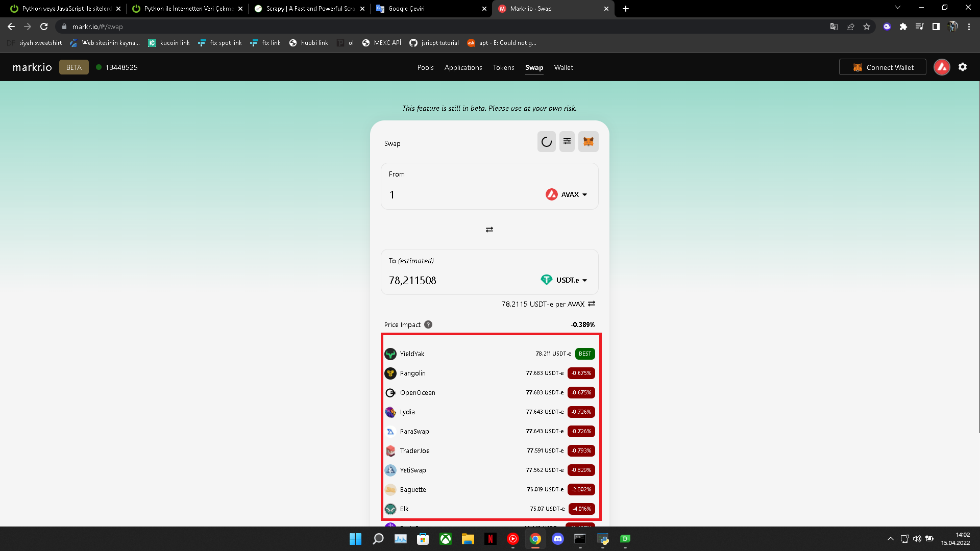This screenshot has height=551, width=980.
Task: Open the gear settings icon in header
Action: pyautogui.click(x=962, y=67)
